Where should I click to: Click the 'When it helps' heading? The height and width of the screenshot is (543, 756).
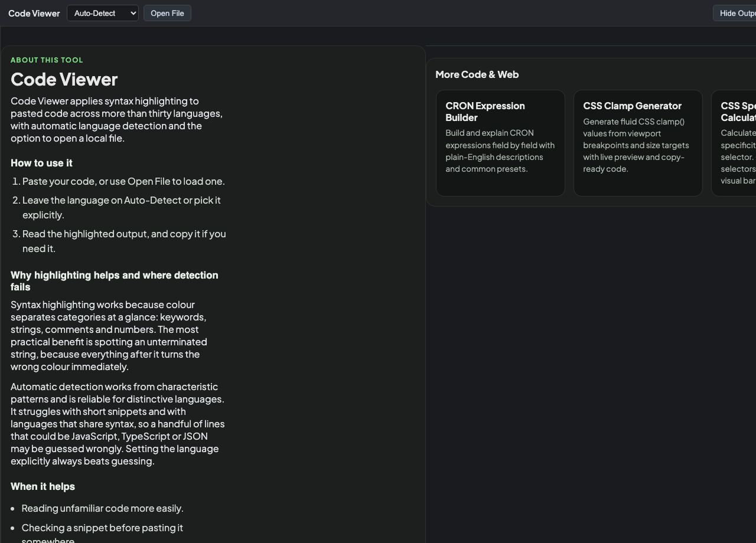[x=43, y=486]
